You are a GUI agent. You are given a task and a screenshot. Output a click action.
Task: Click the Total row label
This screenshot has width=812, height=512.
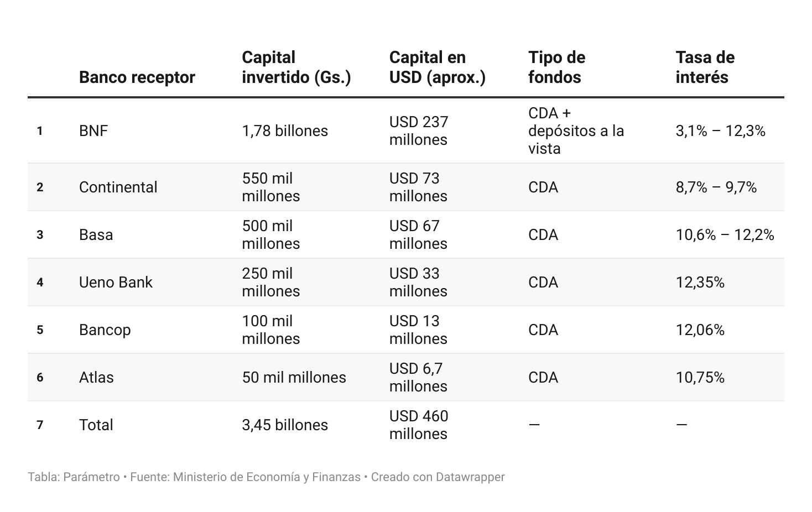pos(96,425)
